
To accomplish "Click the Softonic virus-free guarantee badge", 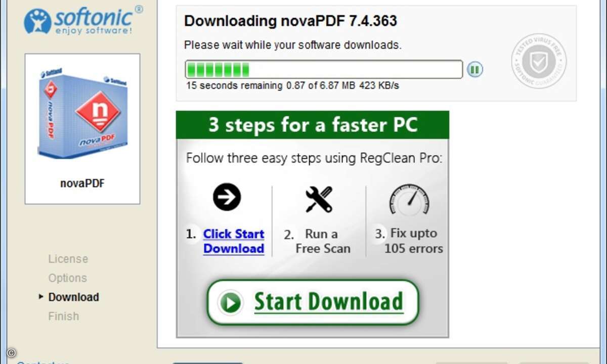I will (539, 61).
